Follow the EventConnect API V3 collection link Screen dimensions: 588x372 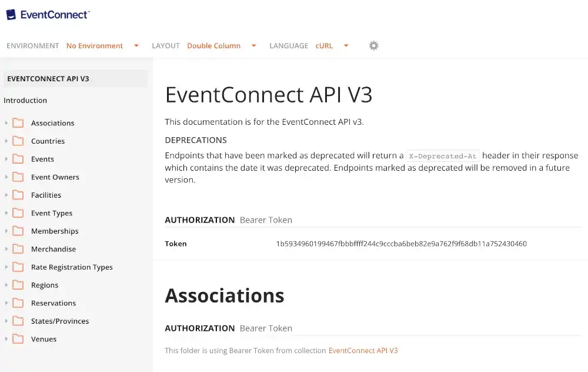tap(363, 351)
